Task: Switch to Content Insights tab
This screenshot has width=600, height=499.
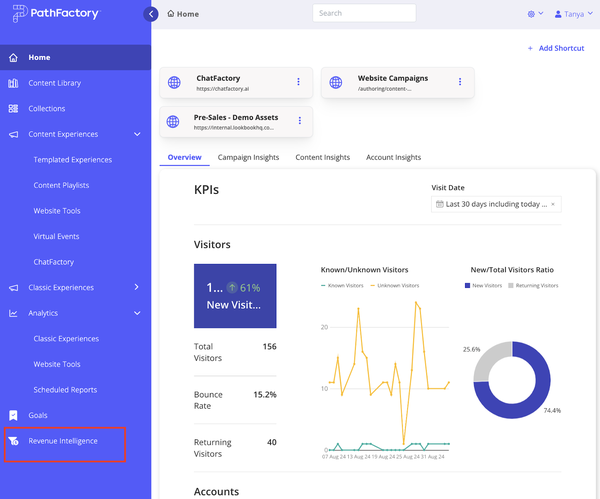Action: tap(323, 157)
